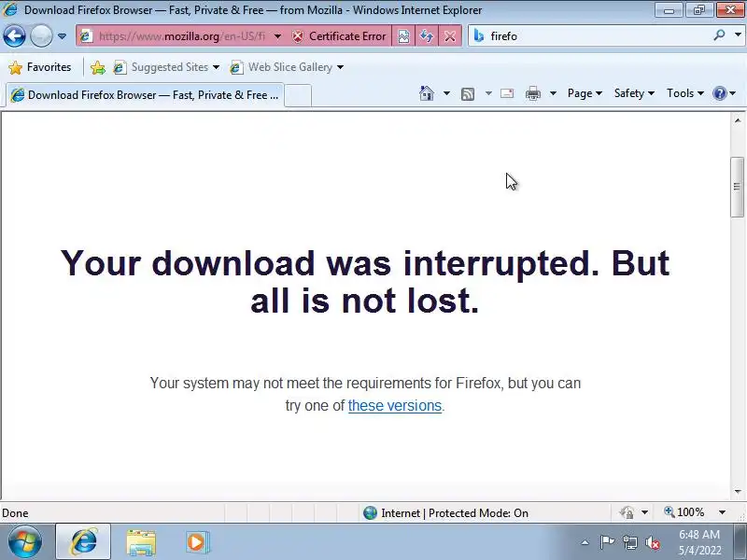Image resolution: width=747 pixels, height=560 pixels.
Task: Click 'Internet | Protected Mode: On' status zone
Action: click(x=445, y=512)
